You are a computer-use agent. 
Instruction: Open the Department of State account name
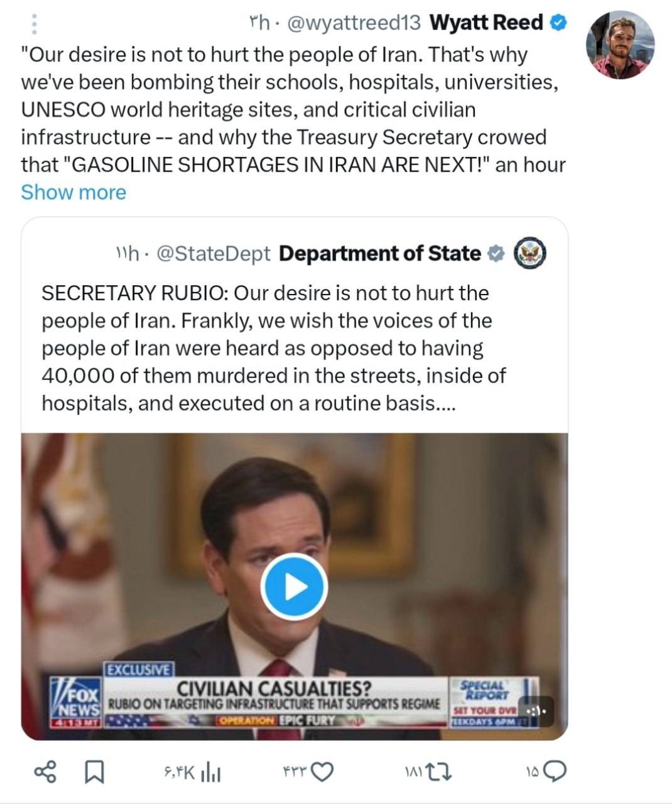coord(379,254)
